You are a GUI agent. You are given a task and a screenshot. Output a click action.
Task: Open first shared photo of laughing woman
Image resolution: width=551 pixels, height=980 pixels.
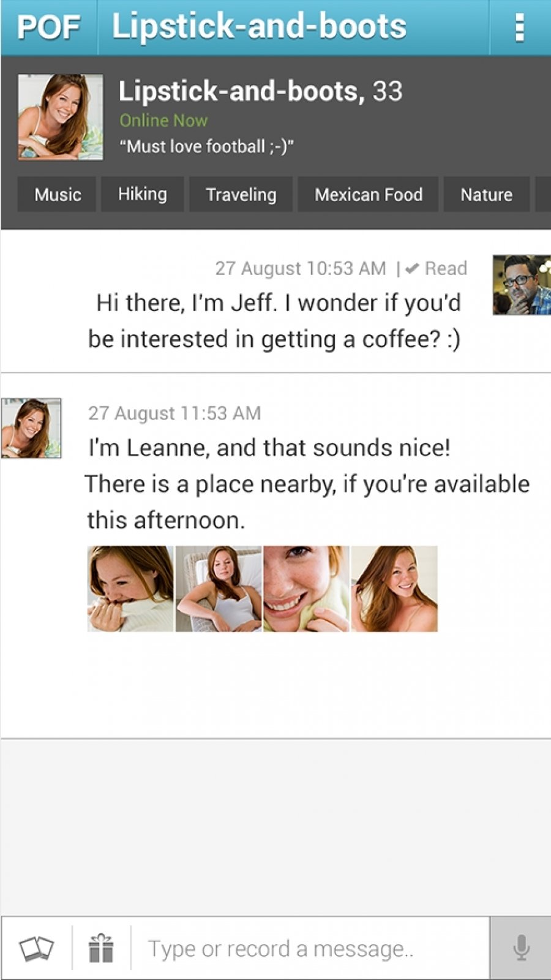tap(130, 589)
